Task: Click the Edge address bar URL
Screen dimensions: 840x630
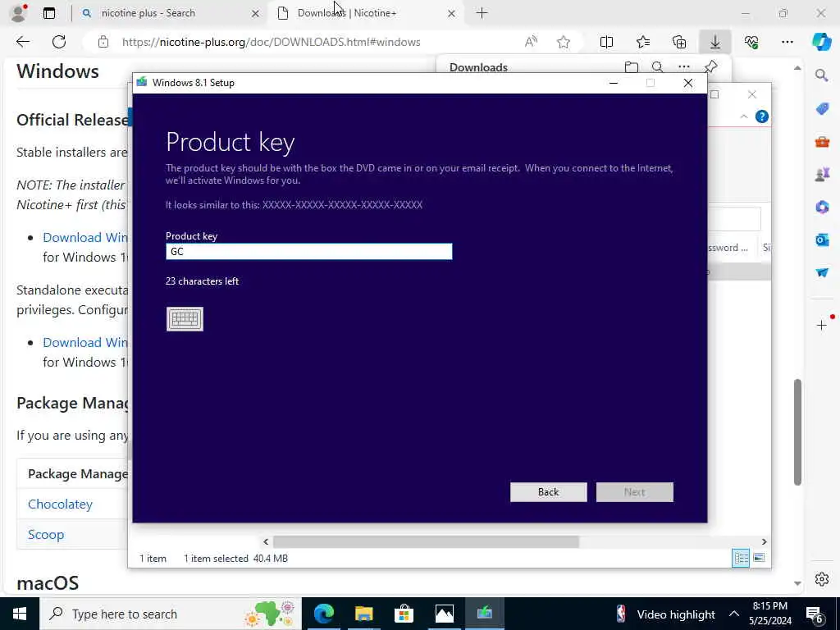Action: click(271, 42)
